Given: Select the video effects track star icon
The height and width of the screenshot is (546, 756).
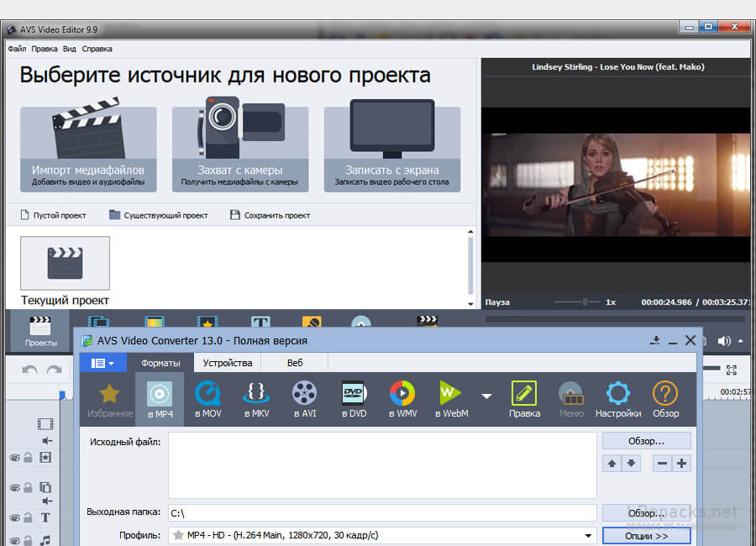Looking at the screenshot, I should 45,457.
